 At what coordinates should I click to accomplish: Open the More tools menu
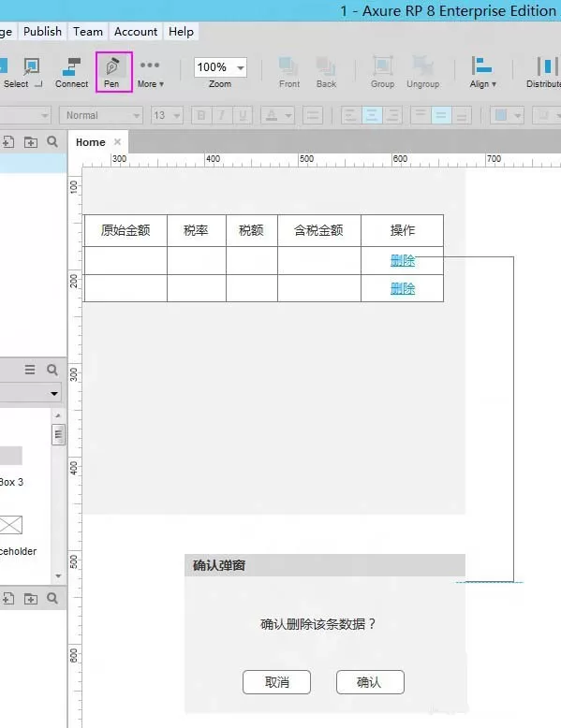coord(150,72)
